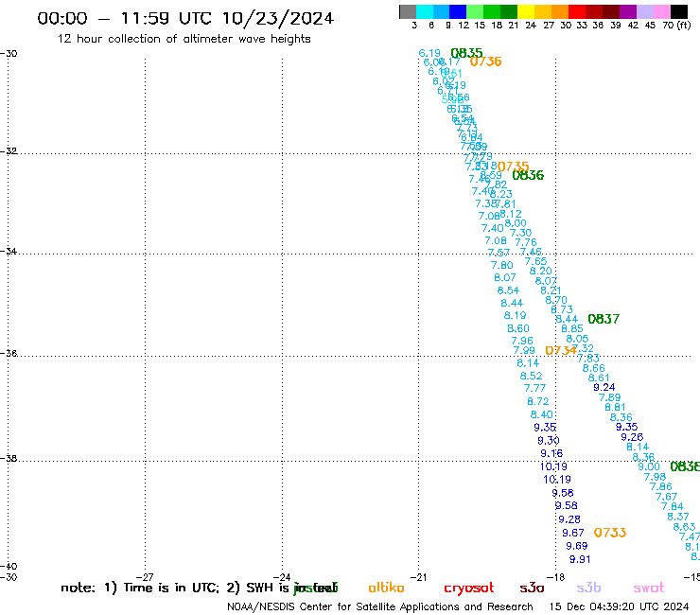This screenshot has height=615, width=700.
Task: Click the wave height value 8.52
Action: (532, 376)
